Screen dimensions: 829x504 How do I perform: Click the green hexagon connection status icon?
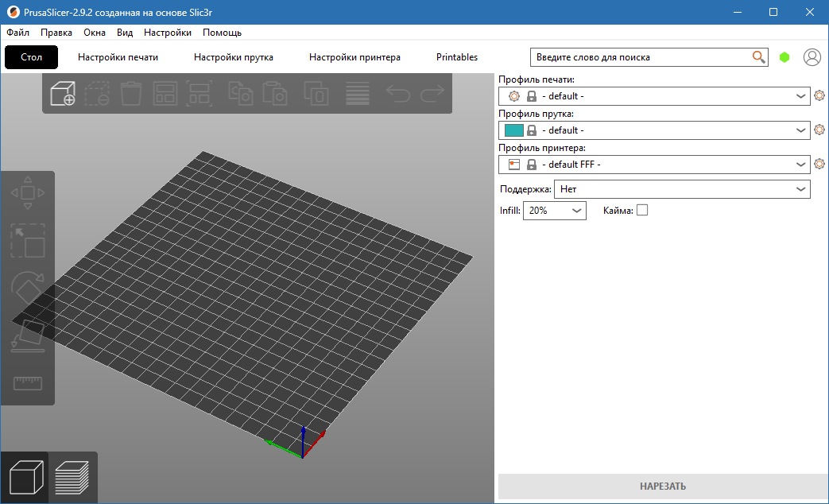(x=784, y=57)
